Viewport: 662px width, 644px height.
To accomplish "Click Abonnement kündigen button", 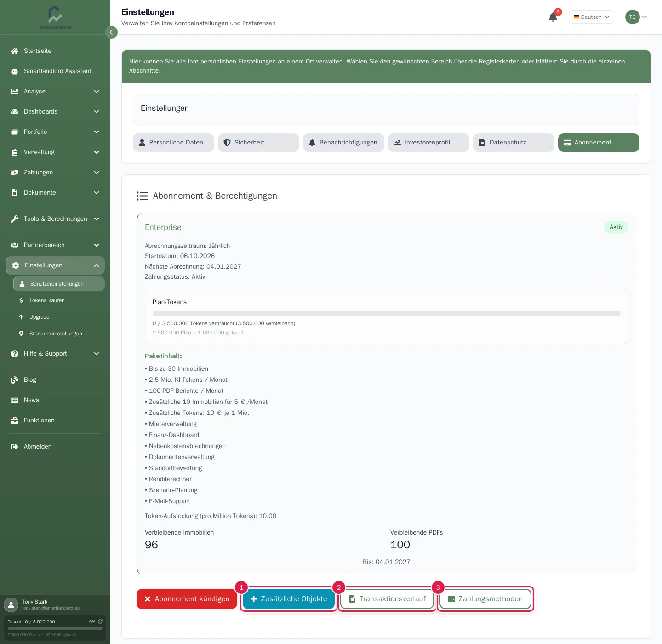I will point(187,599).
